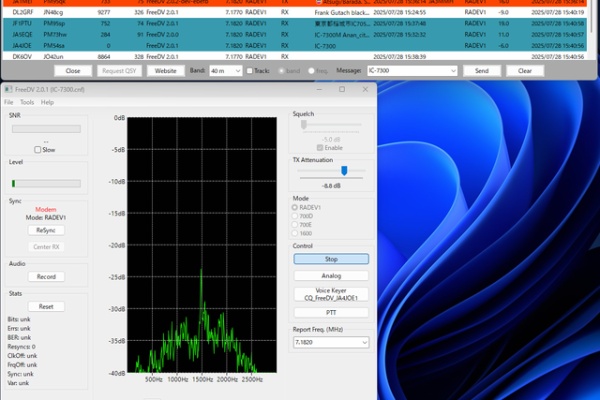Click the '2025/07/28 15:24:55' timestamp cell
Viewport: 600px width, 400px height.
[x=399, y=12]
